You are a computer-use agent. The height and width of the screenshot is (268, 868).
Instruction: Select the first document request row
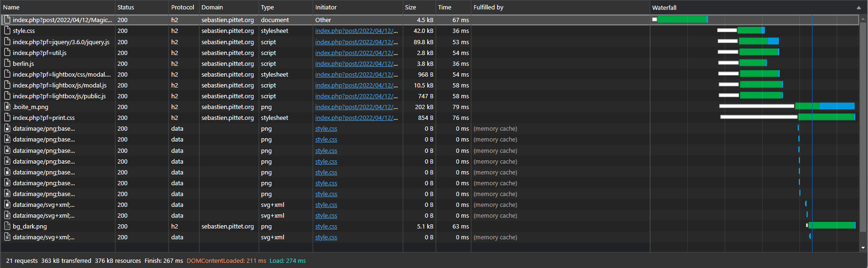click(x=62, y=20)
